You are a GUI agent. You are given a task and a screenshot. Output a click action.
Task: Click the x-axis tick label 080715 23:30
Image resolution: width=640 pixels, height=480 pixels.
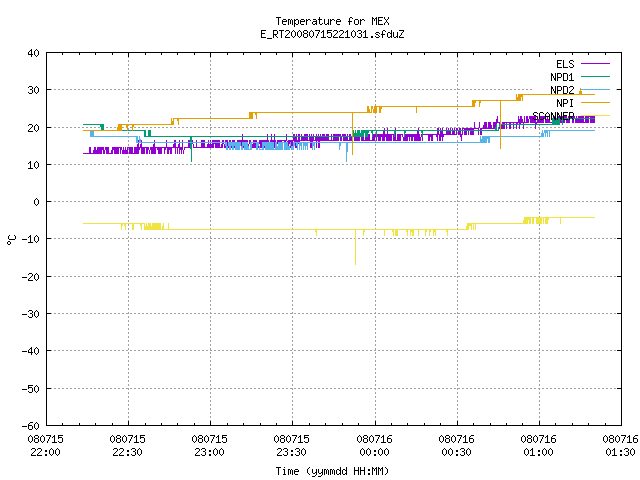(292, 445)
